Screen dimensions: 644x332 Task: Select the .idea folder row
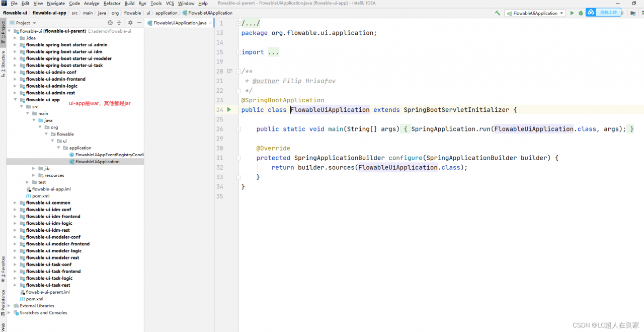click(75, 38)
